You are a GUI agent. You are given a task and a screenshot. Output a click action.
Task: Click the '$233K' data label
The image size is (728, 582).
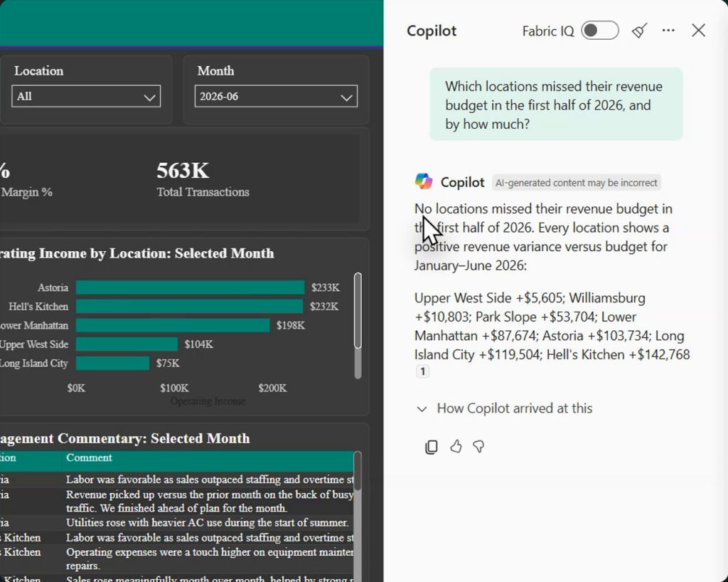coord(326,287)
